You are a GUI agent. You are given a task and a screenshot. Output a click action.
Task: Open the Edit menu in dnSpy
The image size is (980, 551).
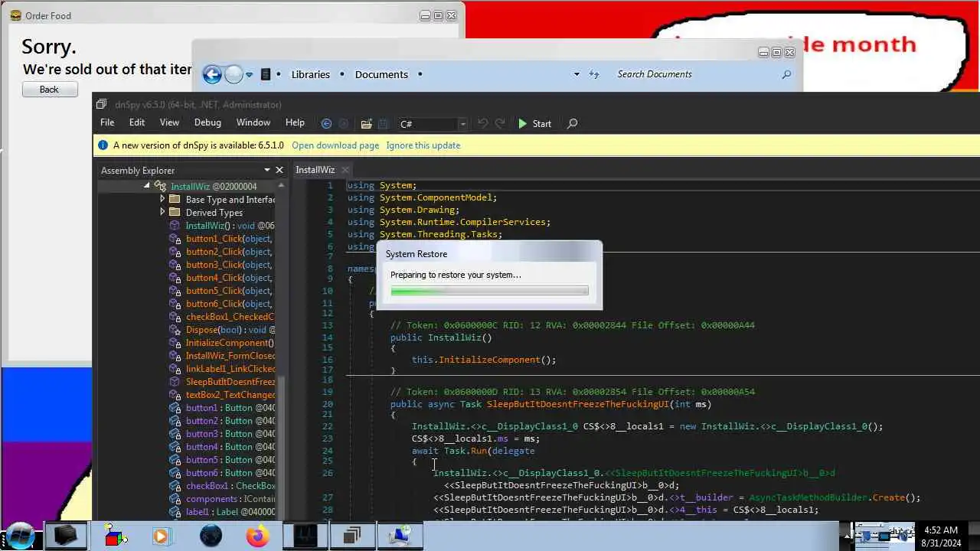click(x=137, y=122)
